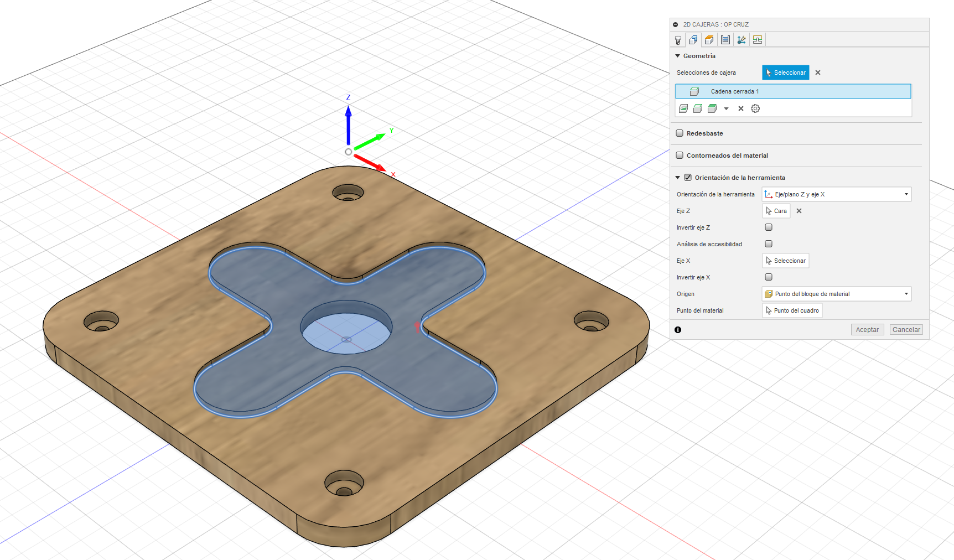954x560 pixels.
Task: Click the Cara button for Eje Z
Action: (776, 211)
